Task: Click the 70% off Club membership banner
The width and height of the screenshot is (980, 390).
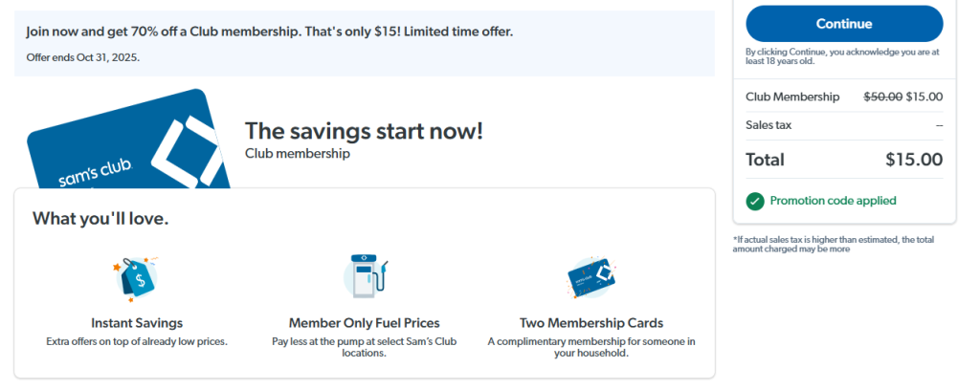Action: tap(270, 32)
